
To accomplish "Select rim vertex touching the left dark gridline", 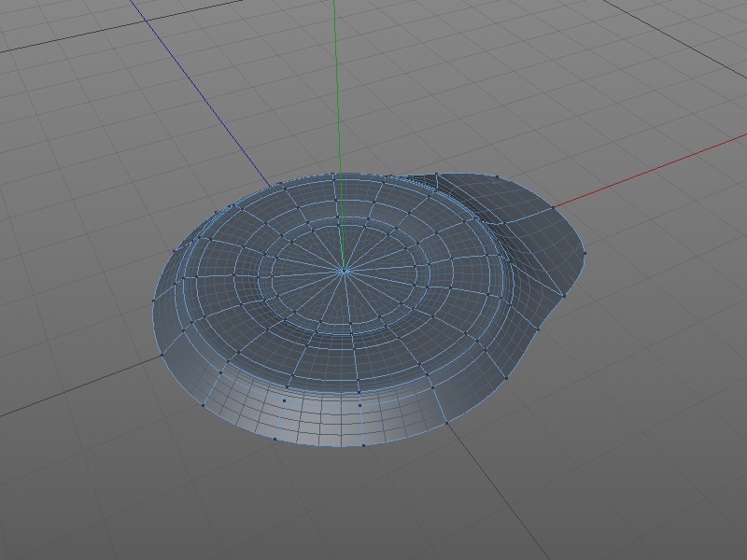I will point(162,354).
